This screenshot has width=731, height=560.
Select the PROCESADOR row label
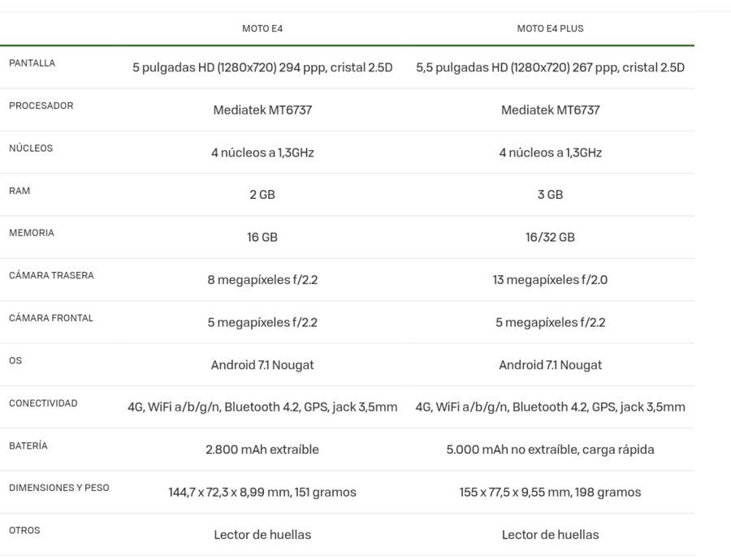pos(41,106)
